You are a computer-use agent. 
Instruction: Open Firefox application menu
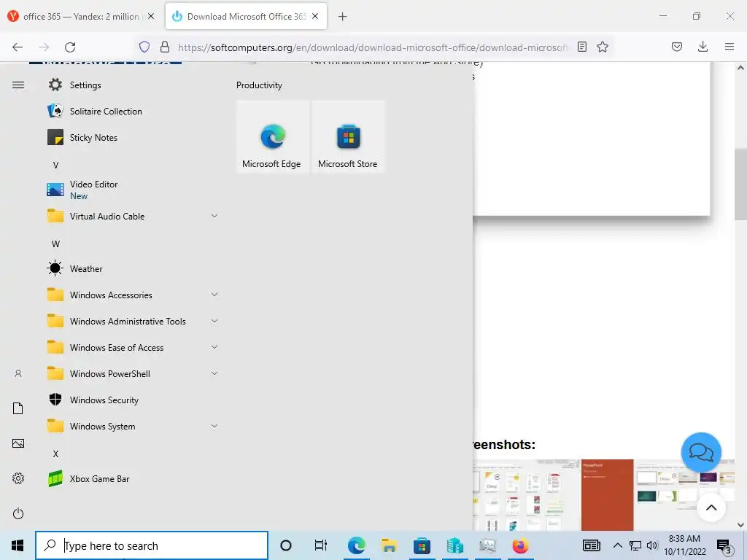point(729,47)
